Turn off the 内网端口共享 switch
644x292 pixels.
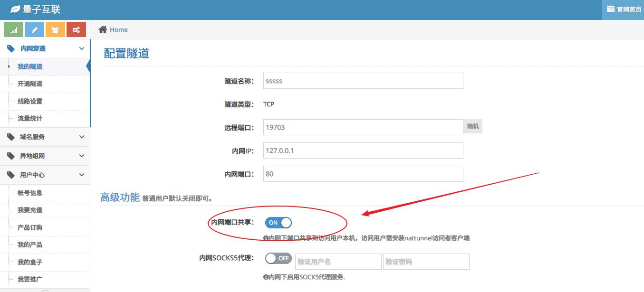click(x=279, y=223)
